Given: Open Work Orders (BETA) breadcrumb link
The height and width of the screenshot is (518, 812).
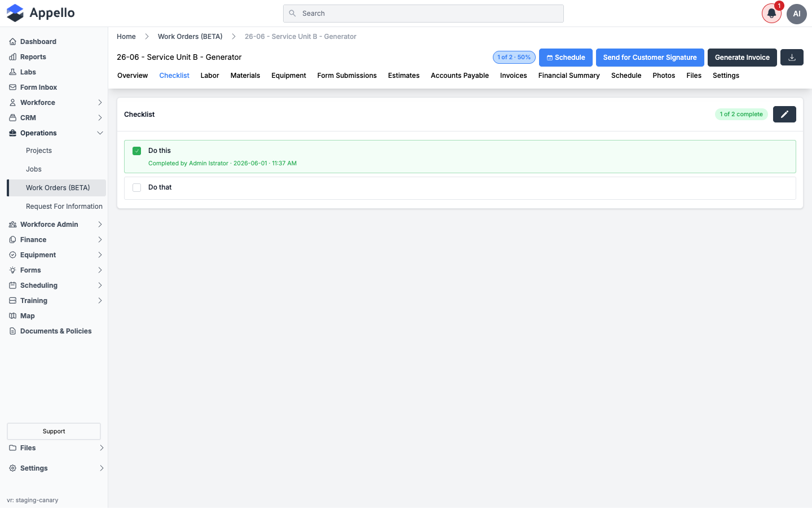Looking at the screenshot, I should click(190, 37).
